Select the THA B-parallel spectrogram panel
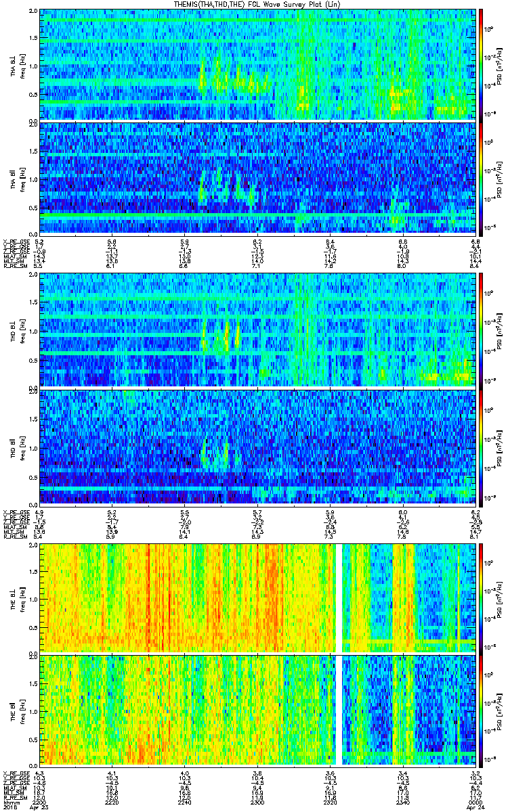 tap(258, 178)
